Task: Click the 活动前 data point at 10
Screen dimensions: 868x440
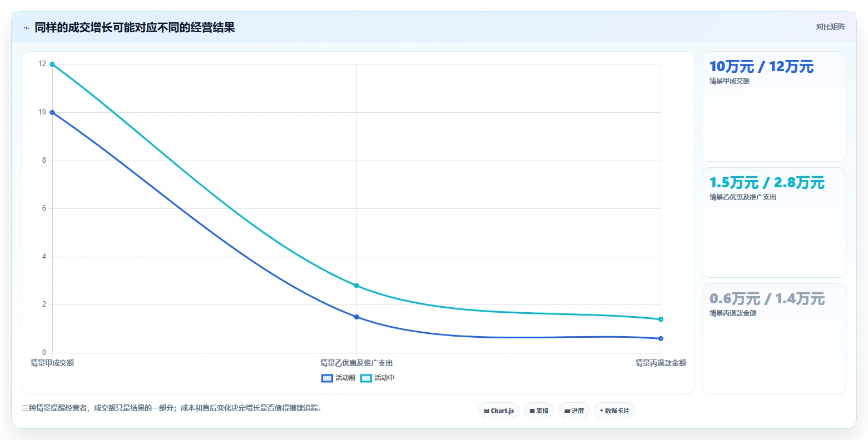Action: (x=52, y=112)
